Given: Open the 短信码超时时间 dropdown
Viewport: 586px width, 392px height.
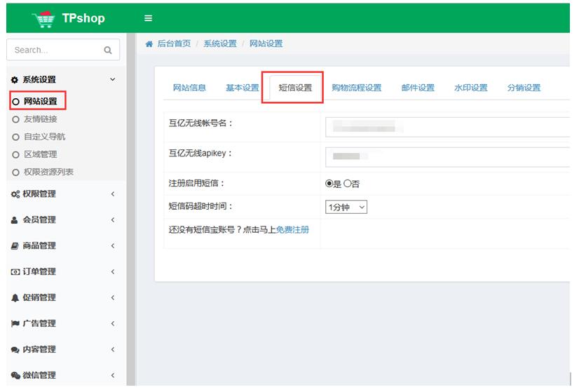Looking at the screenshot, I should 346,207.
